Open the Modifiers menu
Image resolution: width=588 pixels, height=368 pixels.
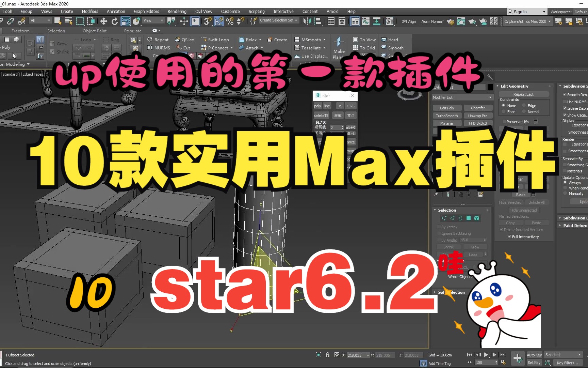pyautogui.click(x=90, y=12)
